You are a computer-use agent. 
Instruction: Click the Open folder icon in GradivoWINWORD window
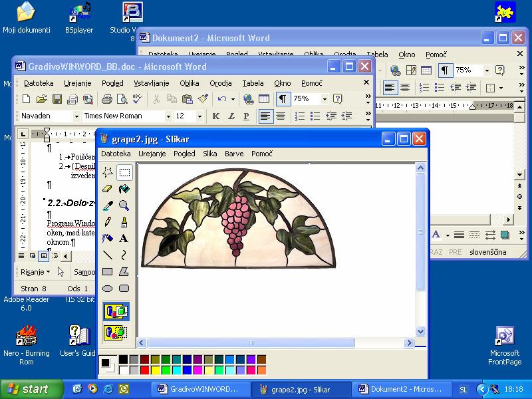41,98
